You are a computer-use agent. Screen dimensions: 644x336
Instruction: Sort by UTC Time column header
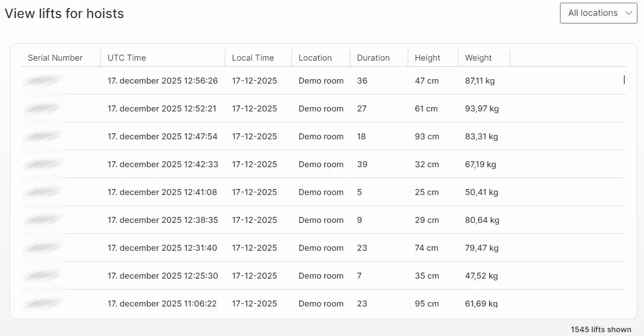(x=127, y=58)
